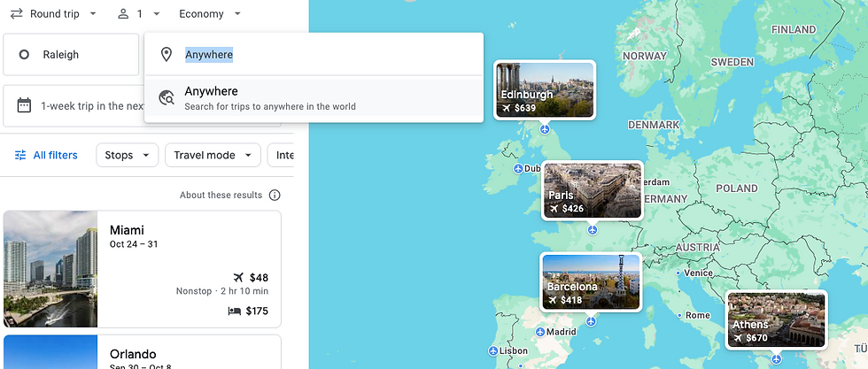
Task: Click the Rome city dot on map
Action: pos(678,315)
